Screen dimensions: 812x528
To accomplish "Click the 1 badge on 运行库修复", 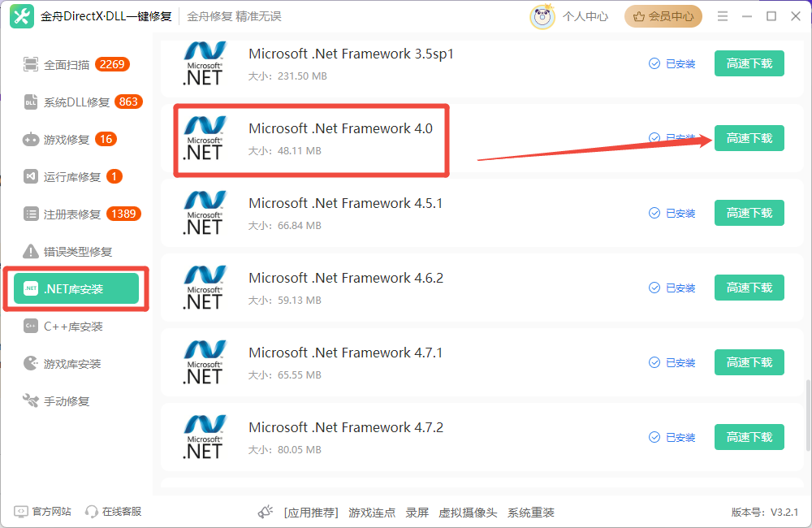I will tap(114, 176).
